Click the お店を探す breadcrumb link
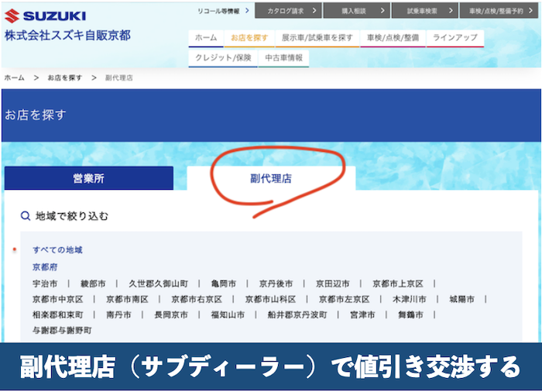542x392 pixels. (x=64, y=77)
